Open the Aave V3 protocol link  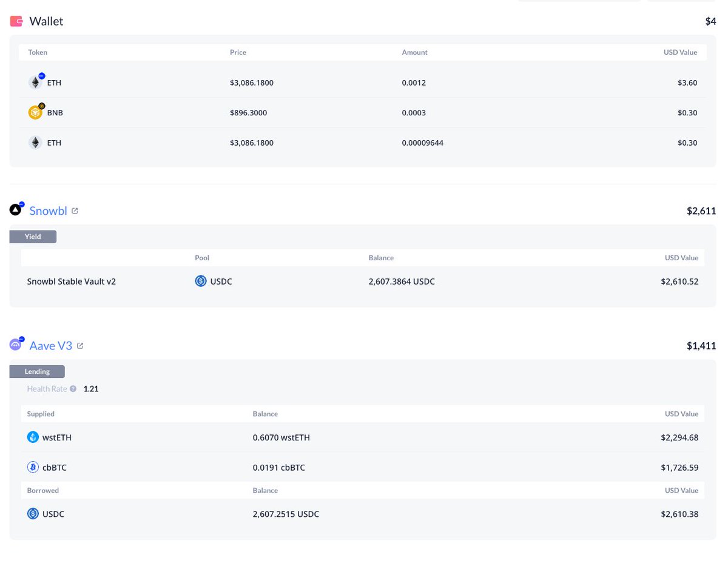pos(51,346)
